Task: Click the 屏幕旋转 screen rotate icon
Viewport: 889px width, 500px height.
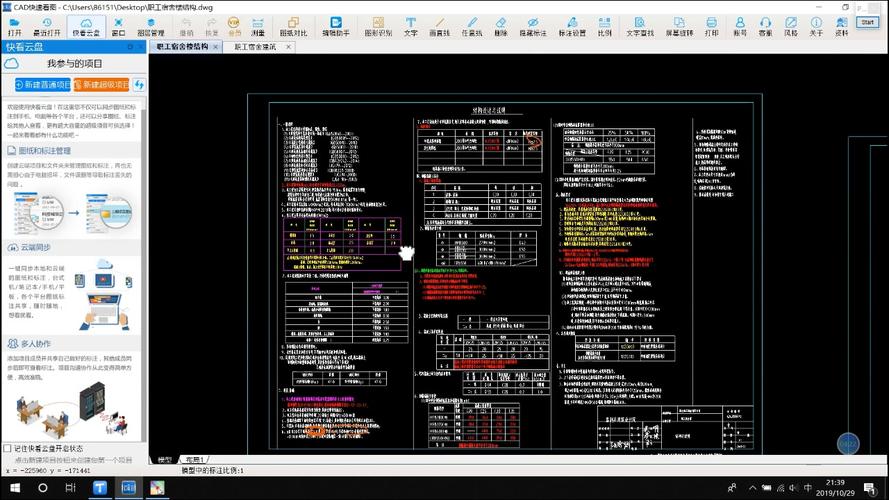Action: pyautogui.click(x=679, y=27)
